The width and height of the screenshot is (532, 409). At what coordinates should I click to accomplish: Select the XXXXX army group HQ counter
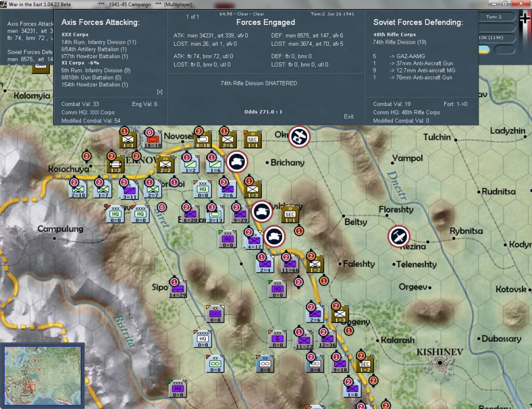click(x=203, y=339)
